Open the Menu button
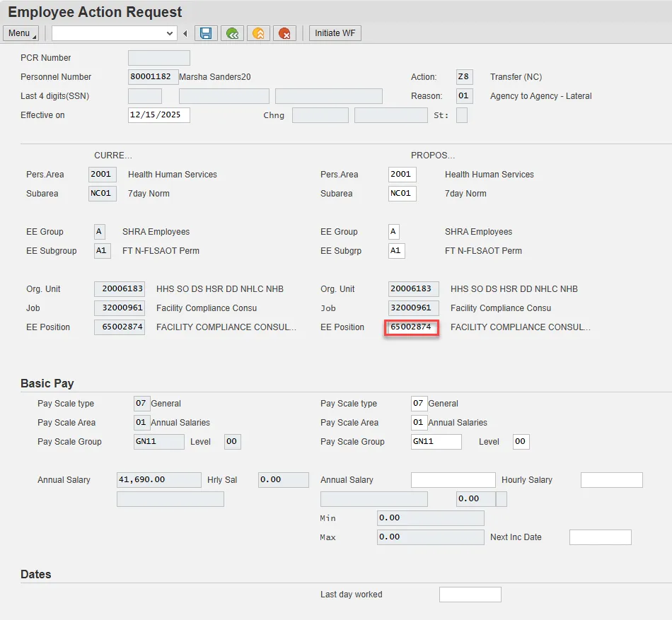This screenshot has width=672, height=620. (x=22, y=33)
